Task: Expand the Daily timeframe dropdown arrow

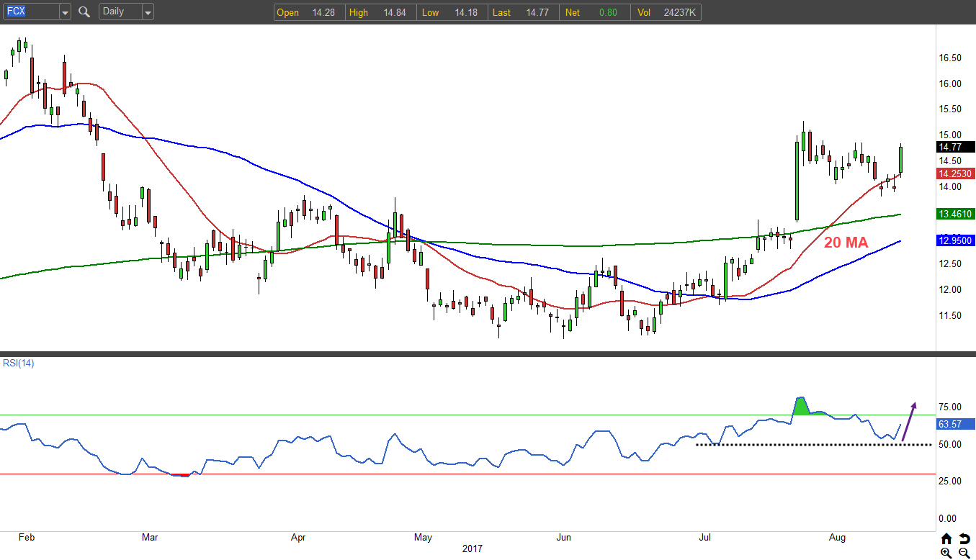Action: click(x=148, y=12)
